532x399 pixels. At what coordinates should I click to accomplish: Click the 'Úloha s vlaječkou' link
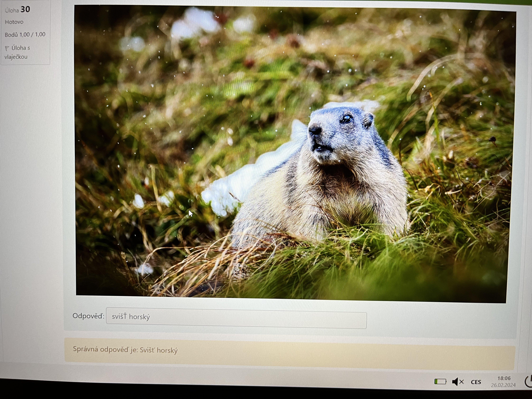[17, 52]
